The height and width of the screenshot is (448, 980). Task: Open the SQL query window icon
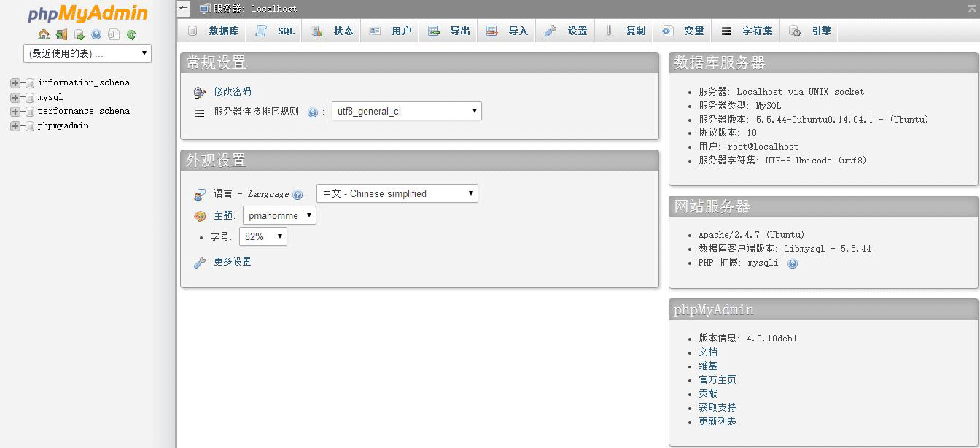pos(79,34)
